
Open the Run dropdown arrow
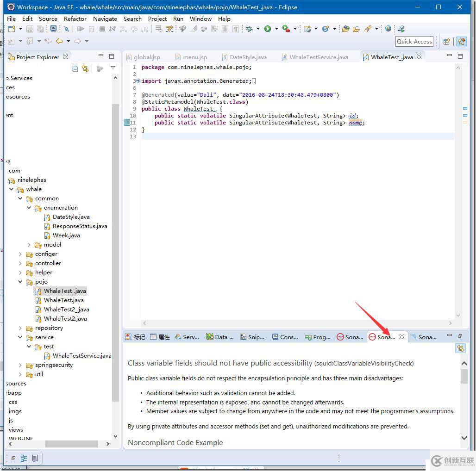point(276,29)
